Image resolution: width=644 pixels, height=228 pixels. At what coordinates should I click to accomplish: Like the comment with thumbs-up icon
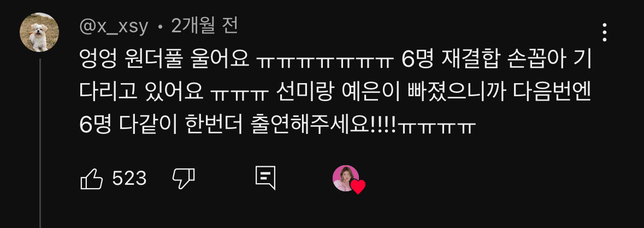click(92, 179)
